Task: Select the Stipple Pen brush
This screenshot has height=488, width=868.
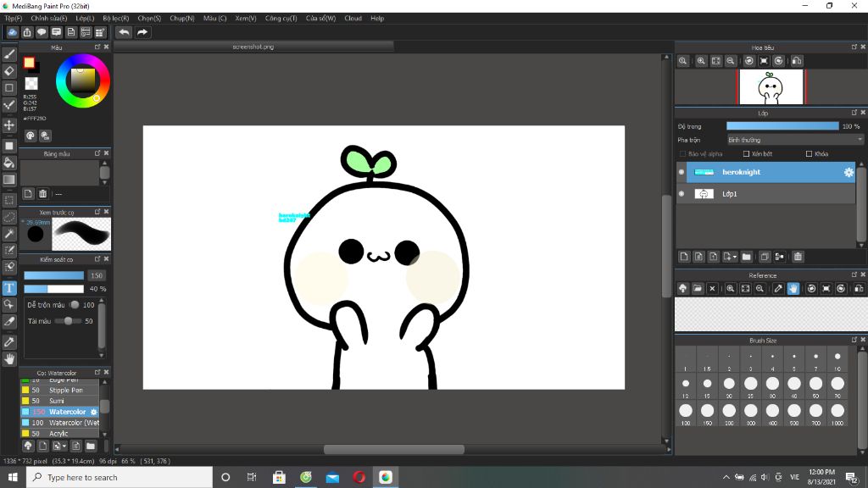Action: coord(60,390)
